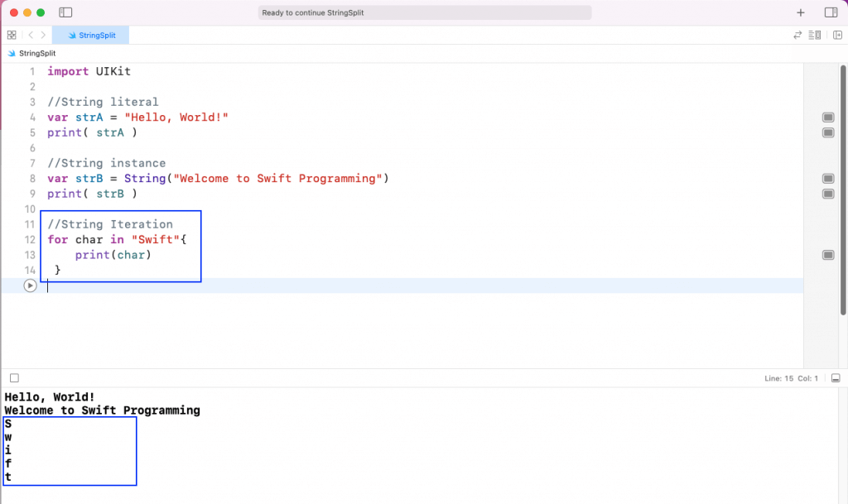Go back with the left chevron
The height and width of the screenshot is (504, 848).
[x=31, y=35]
